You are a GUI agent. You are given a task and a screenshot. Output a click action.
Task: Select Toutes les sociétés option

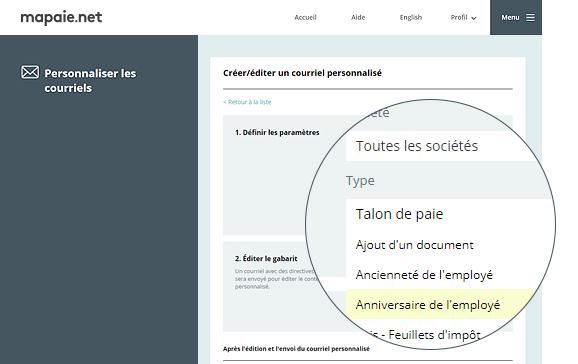click(x=417, y=146)
